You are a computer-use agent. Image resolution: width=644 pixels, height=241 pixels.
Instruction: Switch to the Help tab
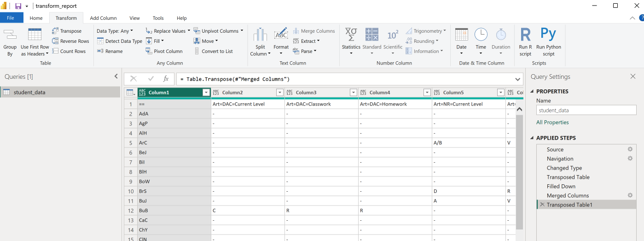182,18
